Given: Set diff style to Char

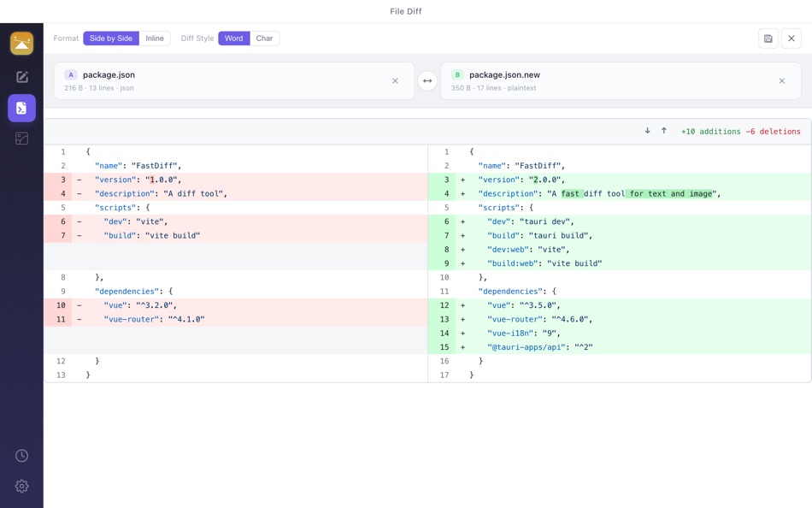Looking at the screenshot, I should (264, 38).
